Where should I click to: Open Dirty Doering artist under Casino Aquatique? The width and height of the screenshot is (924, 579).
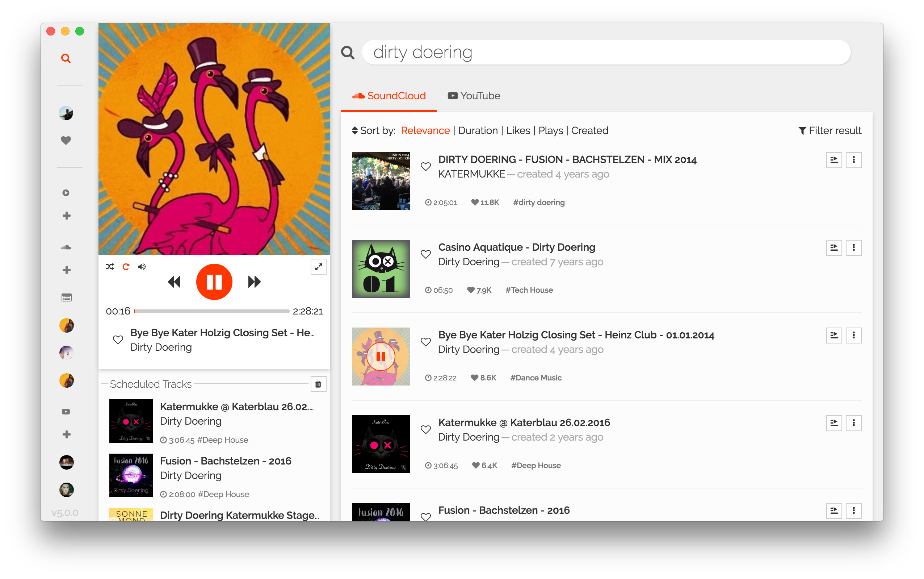(469, 262)
